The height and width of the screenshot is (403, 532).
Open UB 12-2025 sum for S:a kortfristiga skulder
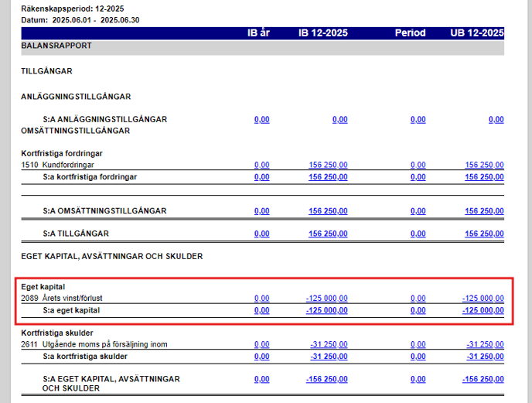click(x=485, y=357)
